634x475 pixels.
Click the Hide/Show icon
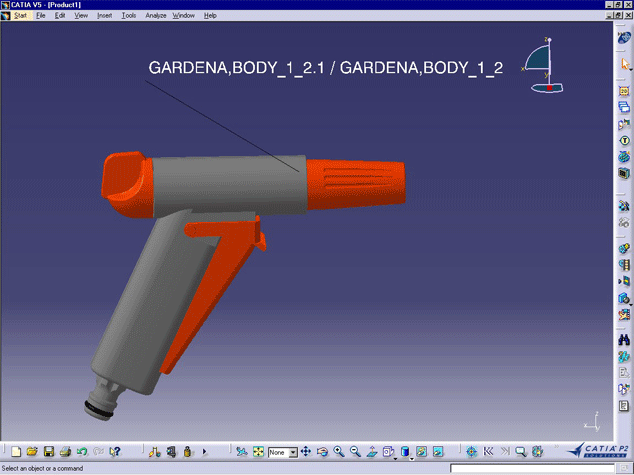pyautogui.click(x=421, y=451)
